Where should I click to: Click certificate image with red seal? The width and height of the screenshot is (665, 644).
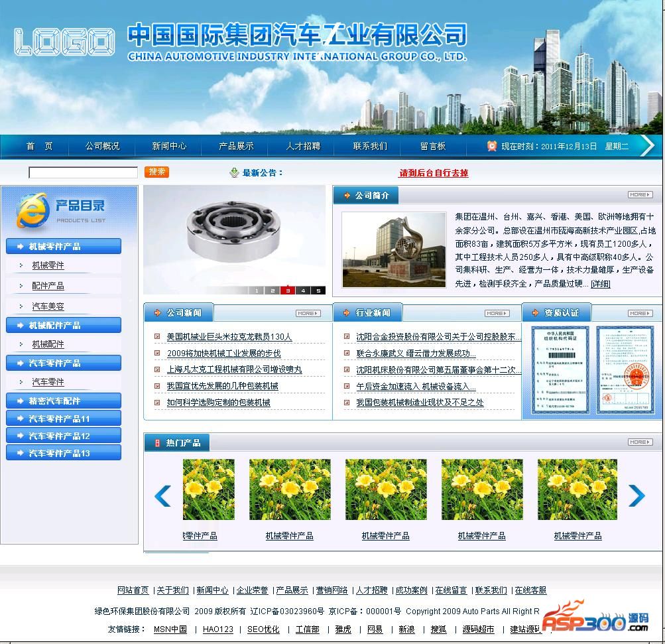(626, 370)
